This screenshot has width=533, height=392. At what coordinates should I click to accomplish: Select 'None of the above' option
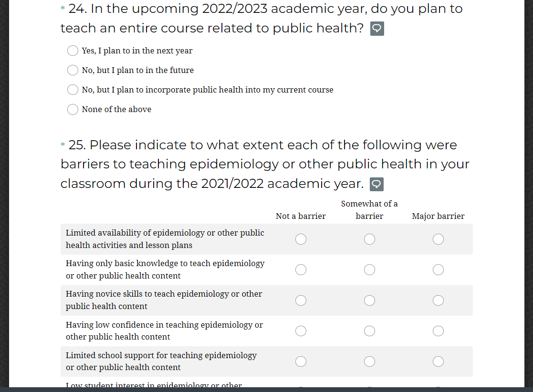[x=73, y=109]
